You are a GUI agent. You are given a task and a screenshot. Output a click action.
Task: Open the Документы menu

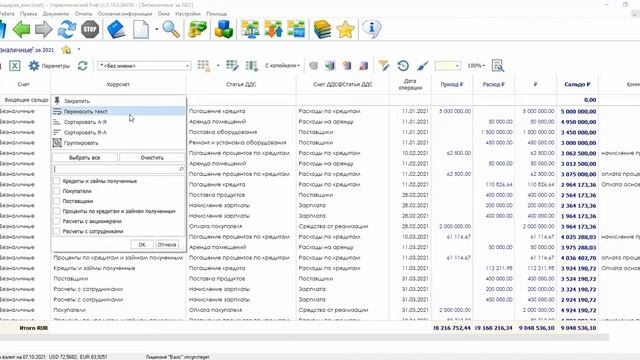point(56,13)
